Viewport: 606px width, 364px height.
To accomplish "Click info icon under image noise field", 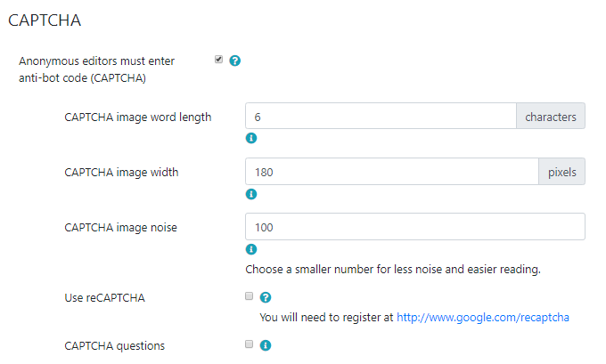I will coord(251,249).
